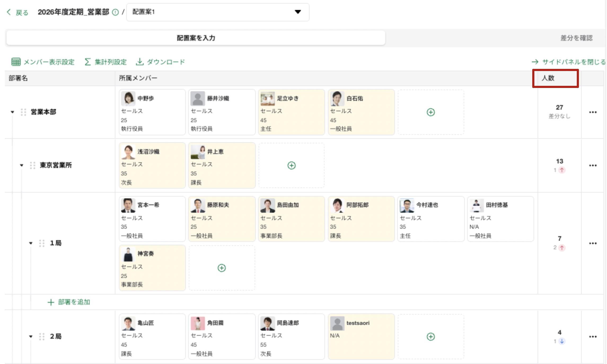607x364 pixels.
Task: Click the ダウンロード download icon
Action: point(140,62)
